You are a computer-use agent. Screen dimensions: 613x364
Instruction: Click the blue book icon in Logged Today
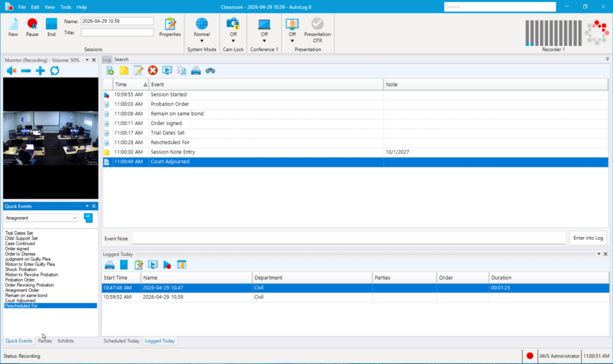pyautogui.click(x=124, y=265)
